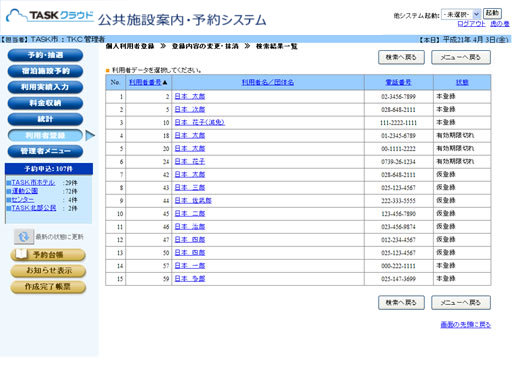This screenshot has width=512, height=384.
Task: Click 有効期限切れ status in row number 18
Action: 455,135
